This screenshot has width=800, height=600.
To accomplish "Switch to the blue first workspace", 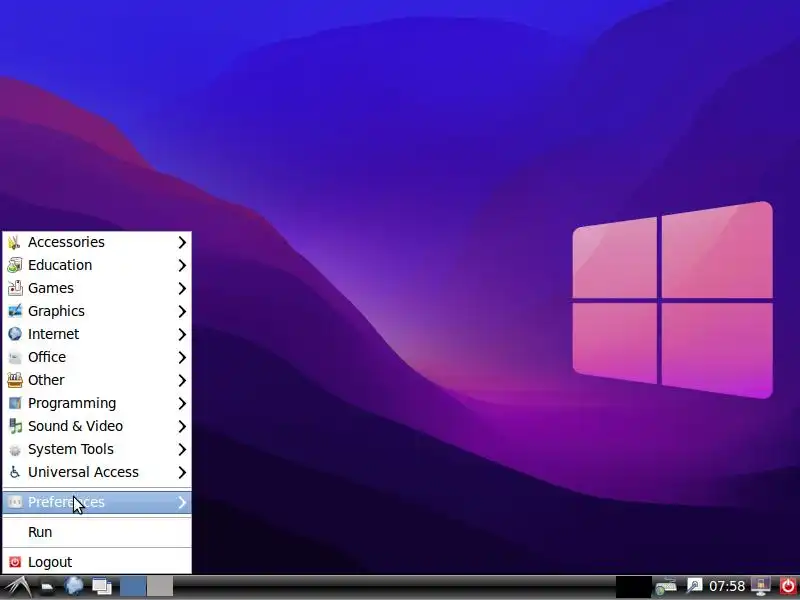I will [x=133, y=586].
